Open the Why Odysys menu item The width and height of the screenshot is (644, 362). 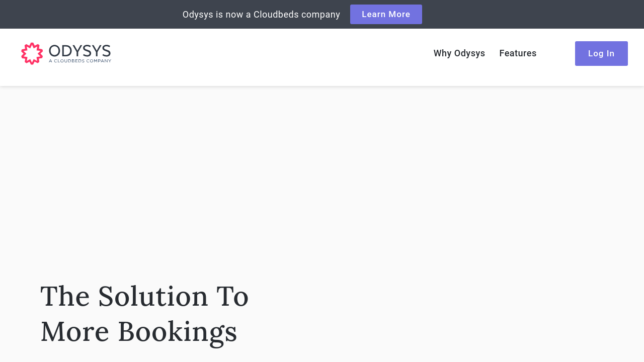459,53
